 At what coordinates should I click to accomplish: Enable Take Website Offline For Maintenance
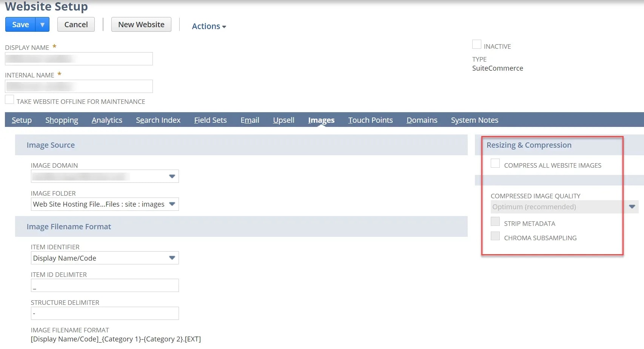[9, 100]
